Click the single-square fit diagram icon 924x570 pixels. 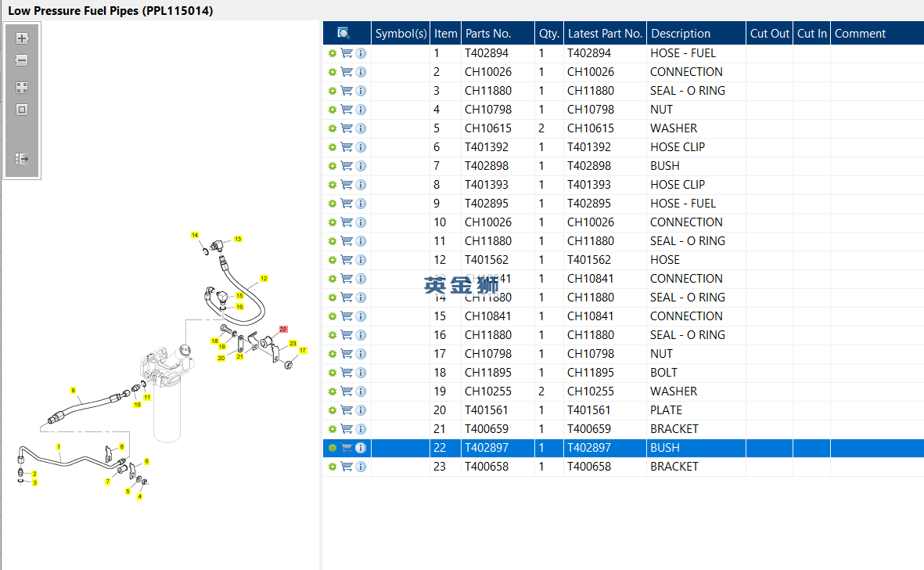(22, 110)
